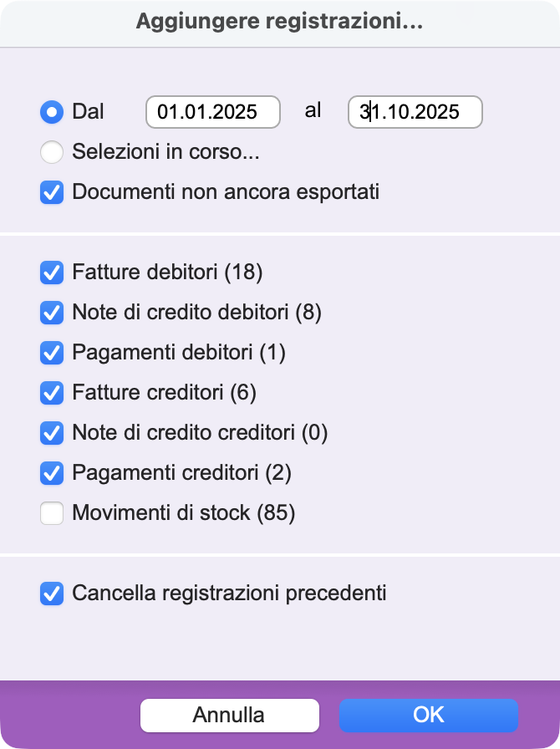Toggle Pagamenti debitori (1) checkbox
The width and height of the screenshot is (560, 749).
pos(52,353)
